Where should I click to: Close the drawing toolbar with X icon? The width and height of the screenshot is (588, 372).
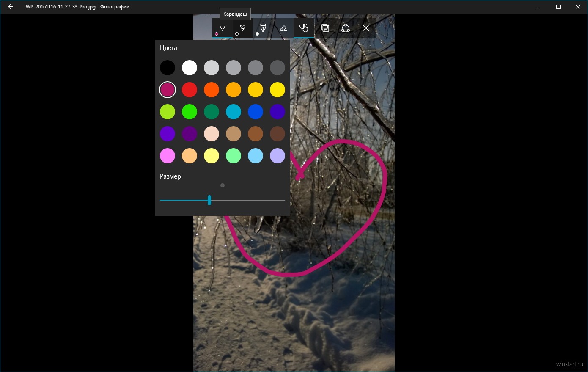(x=366, y=28)
